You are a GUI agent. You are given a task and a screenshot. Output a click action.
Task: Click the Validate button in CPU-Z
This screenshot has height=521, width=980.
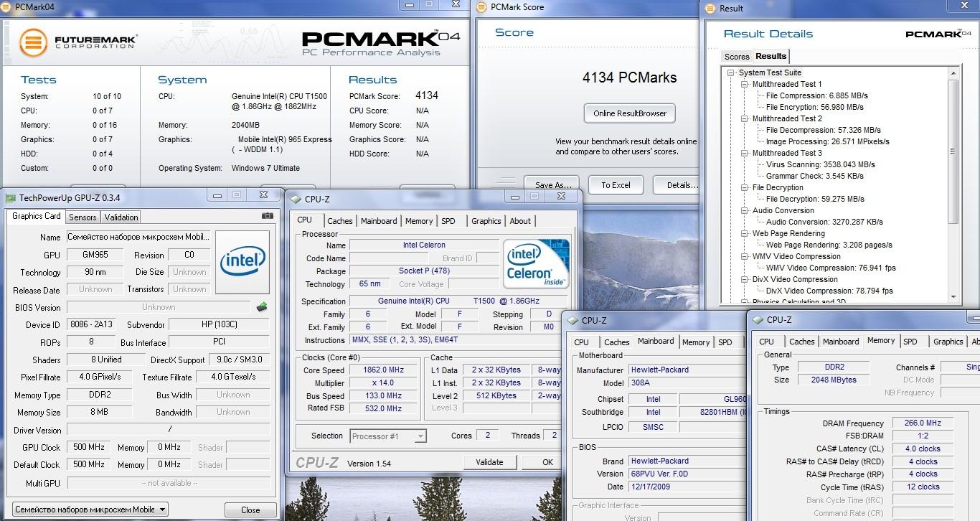tap(490, 462)
